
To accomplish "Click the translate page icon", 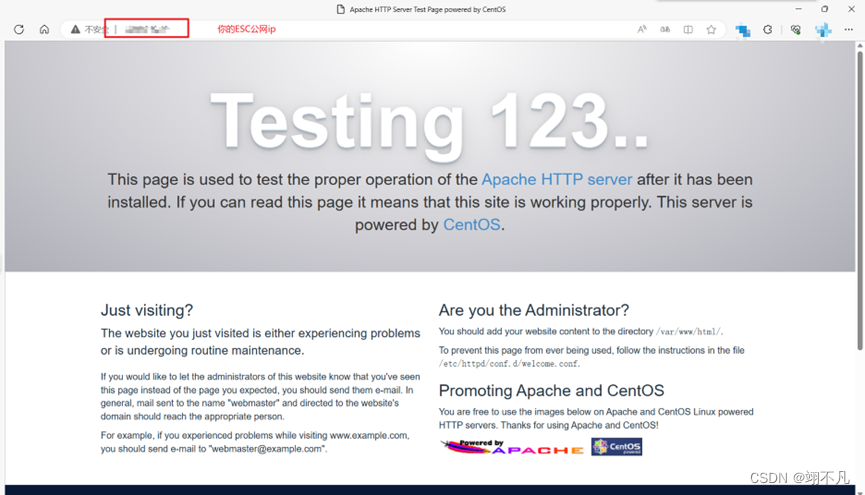I will 665,29.
